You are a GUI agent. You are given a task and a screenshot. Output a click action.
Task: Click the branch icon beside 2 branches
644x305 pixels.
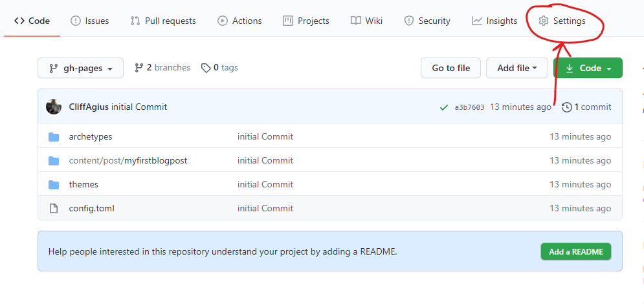(x=139, y=68)
